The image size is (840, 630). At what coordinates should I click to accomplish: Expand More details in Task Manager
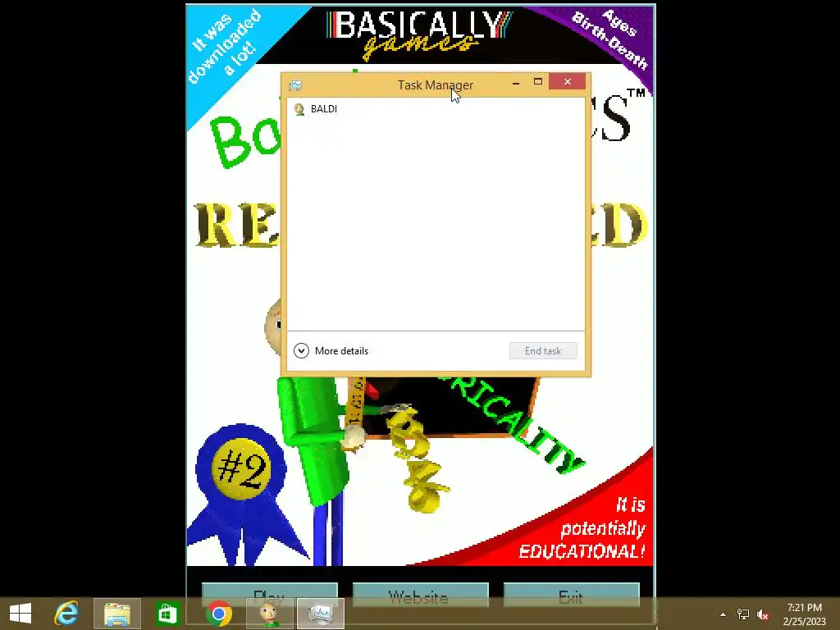click(331, 351)
